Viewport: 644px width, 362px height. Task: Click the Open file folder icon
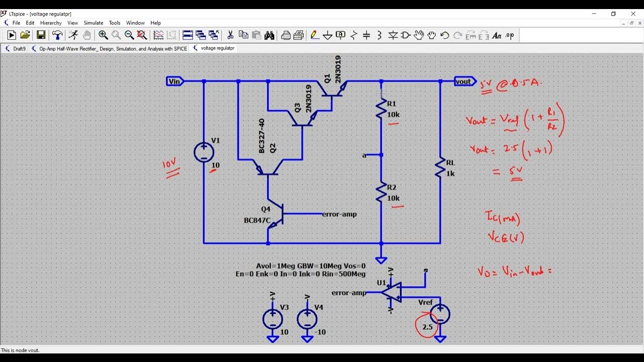pyautogui.click(x=25, y=35)
